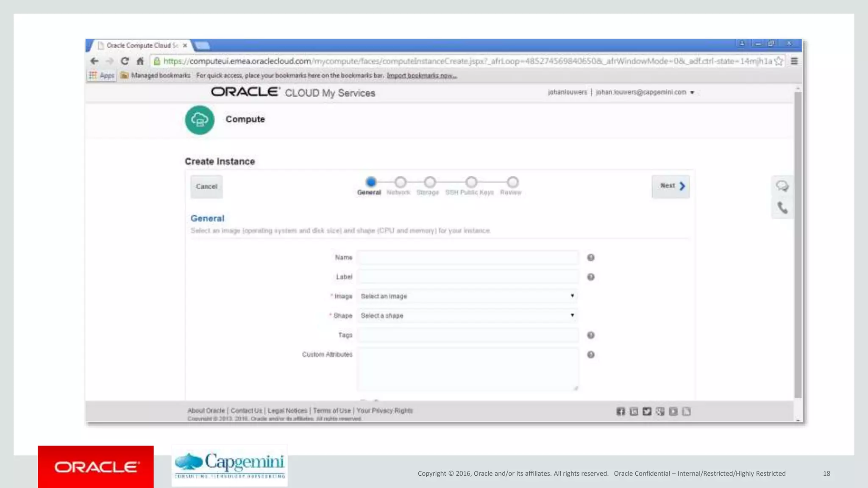Click the Import bookmarks now link
Image resolution: width=868 pixels, height=488 pixels.
[422, 76]
